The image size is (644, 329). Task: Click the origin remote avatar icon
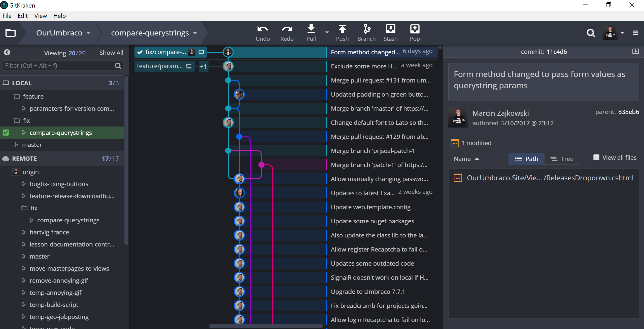pyautogui.click(x=16, y=172)
